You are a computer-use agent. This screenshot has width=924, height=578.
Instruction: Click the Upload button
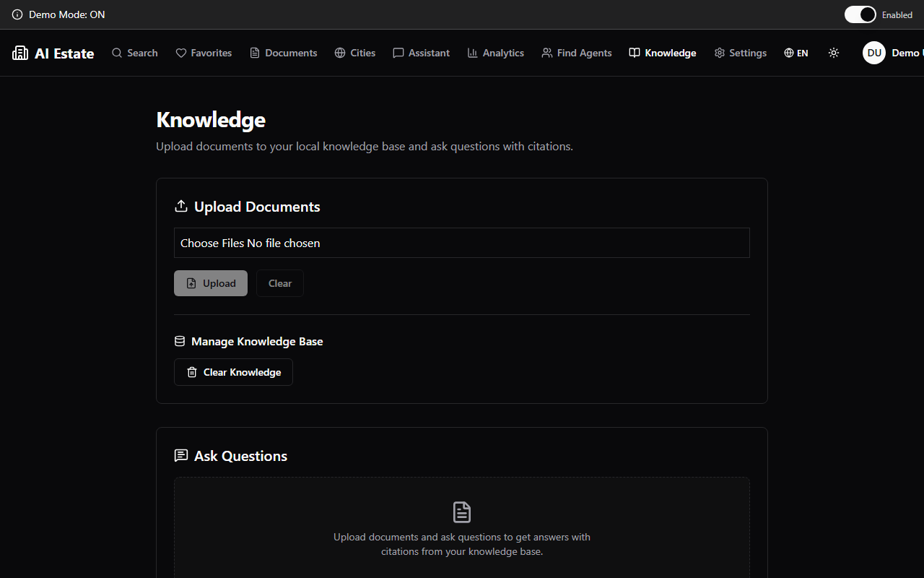[x=211, y=283]
